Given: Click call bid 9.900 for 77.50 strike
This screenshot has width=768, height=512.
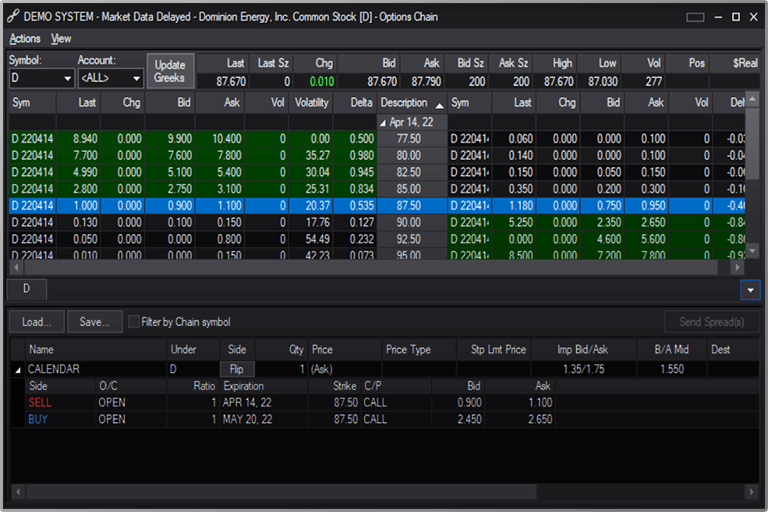Looking at the screenshot, I should [170, 139].
